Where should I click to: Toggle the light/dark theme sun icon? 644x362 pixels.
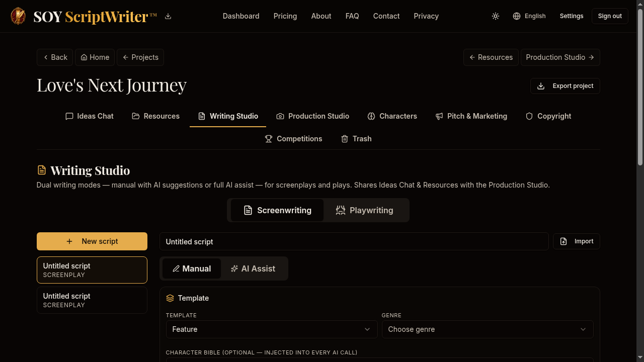pos(496,16)
